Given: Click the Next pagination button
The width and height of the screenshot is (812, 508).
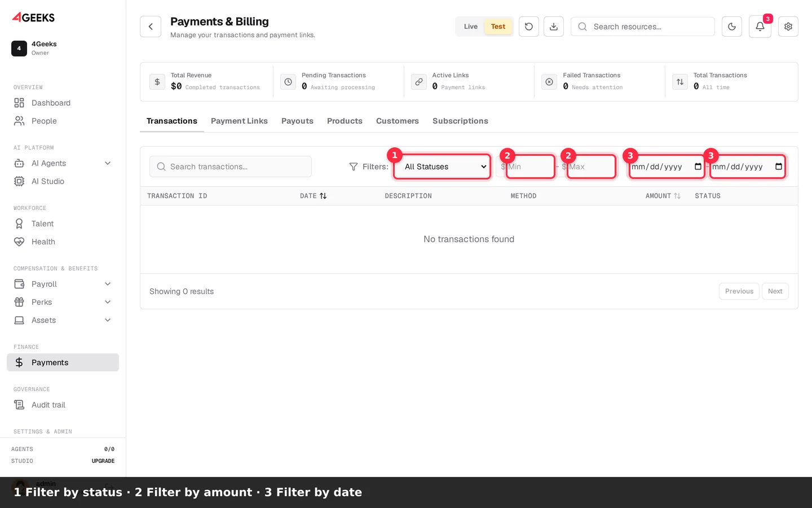Looking at the screenshot, I should 775,291.
